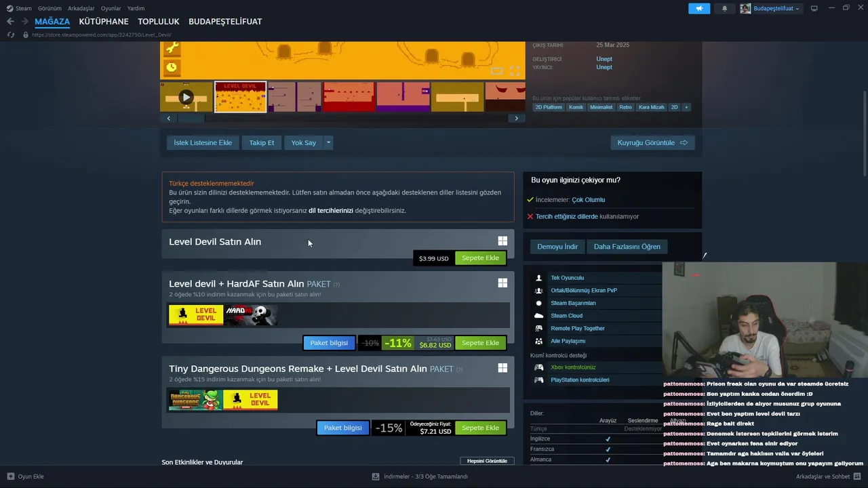868x488 pixels.
Task: Expand the Yok Say dropdown arrow
Action: pyautogui.click(x=328, y=142)
